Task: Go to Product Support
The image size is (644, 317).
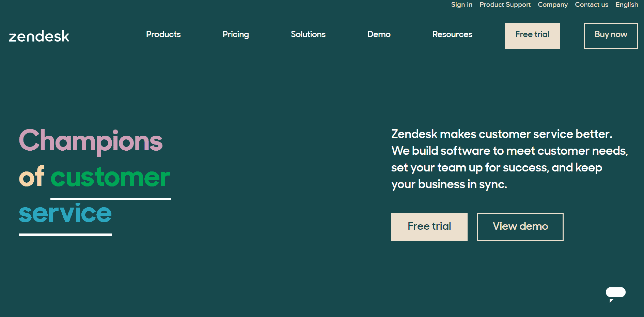Action: [x=505, y=5]
